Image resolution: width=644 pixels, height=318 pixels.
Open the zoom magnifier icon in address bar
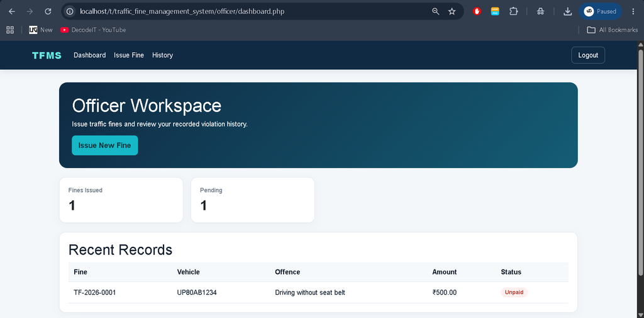pos(436,11)
